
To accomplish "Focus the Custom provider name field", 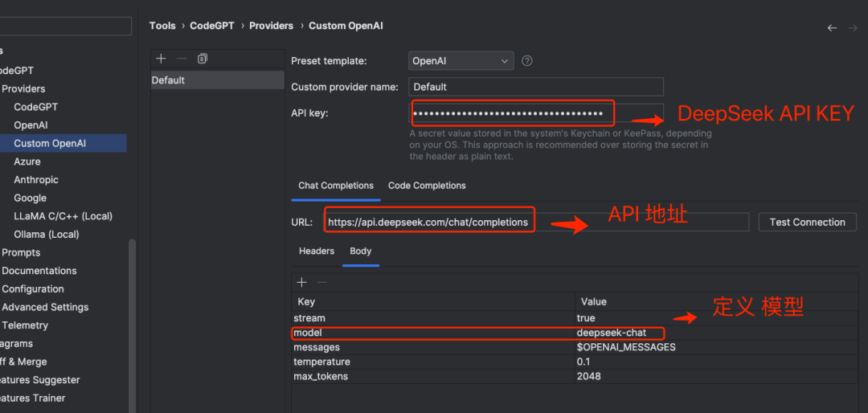I will click(536, 87).
